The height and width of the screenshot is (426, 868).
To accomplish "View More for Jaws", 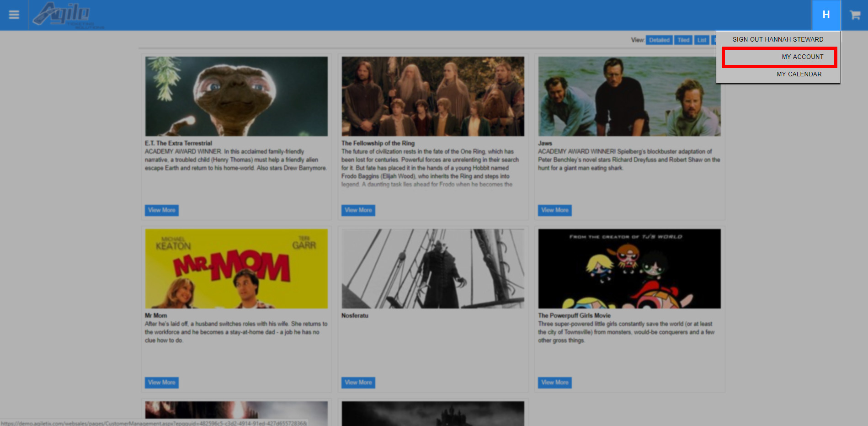I will click(x=555, y=210).
